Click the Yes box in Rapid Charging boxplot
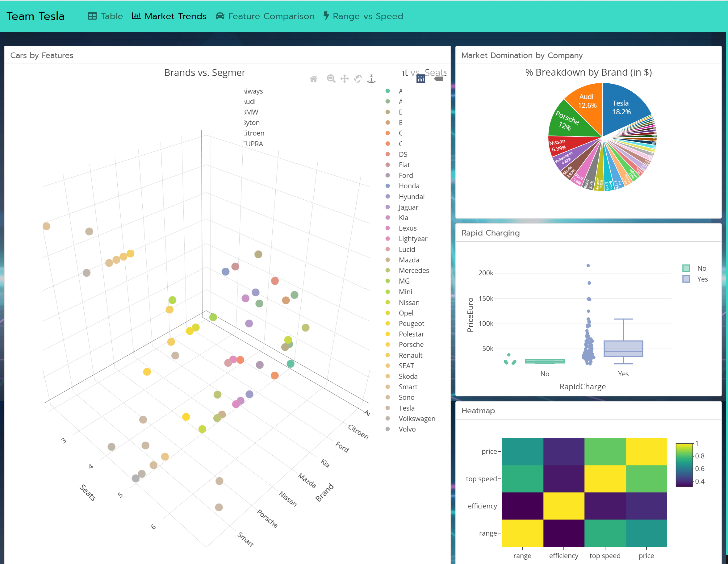The height and width of the screenshot is (564, 728). click(623, 349)
